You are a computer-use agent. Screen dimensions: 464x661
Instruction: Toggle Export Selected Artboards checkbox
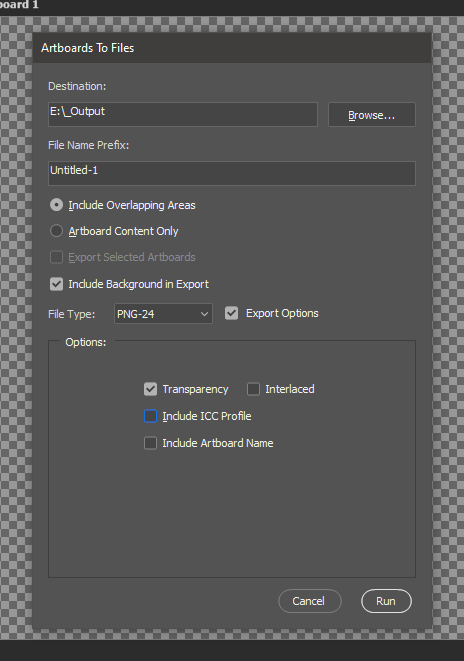56,257
